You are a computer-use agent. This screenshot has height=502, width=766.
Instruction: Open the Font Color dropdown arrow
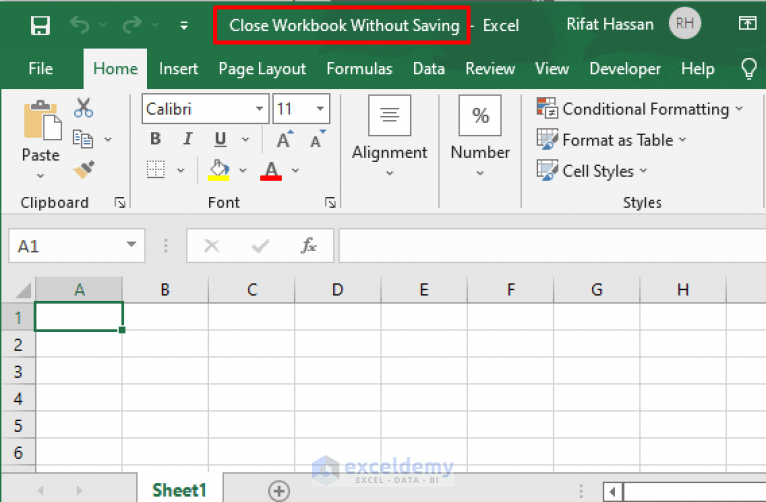click(x=295, y=170)
